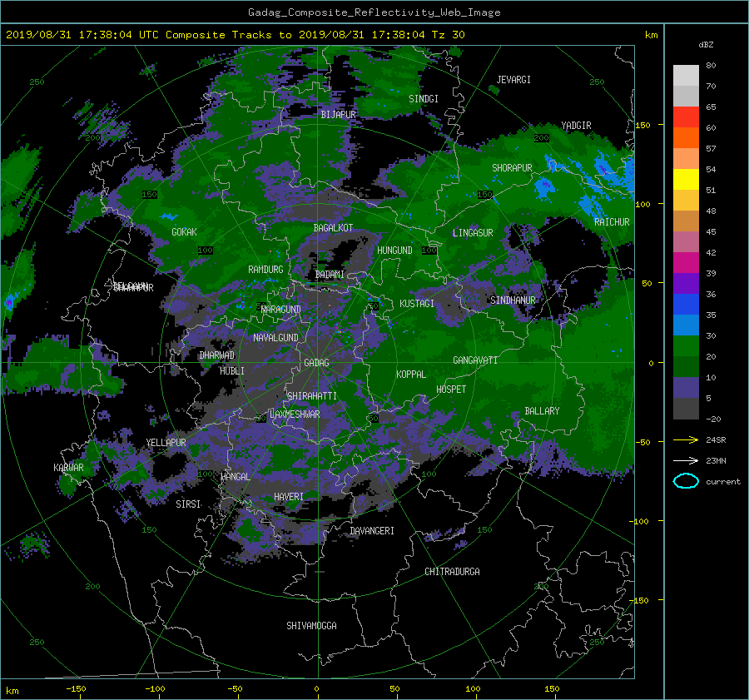749x700 pixels.
Task: Click the RAMDURG city label
Action: [265, 270]
